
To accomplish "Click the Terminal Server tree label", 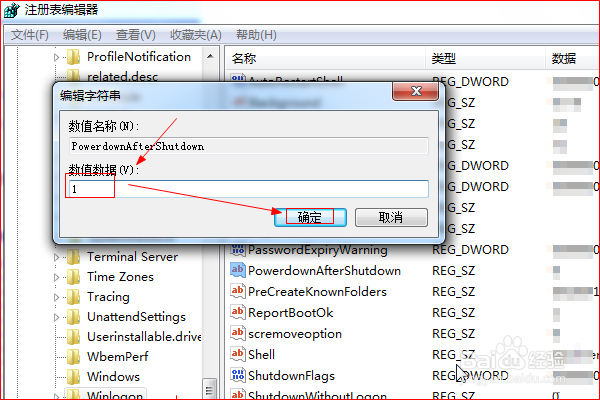I will tap(132, 257).
